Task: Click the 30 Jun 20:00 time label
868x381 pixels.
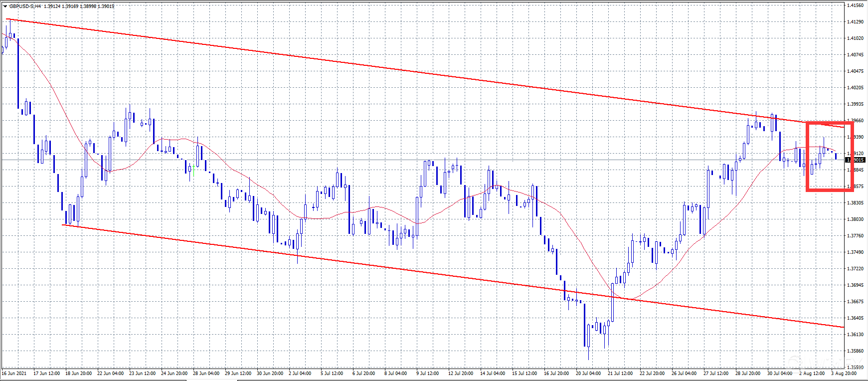Action: click(270, 373)
